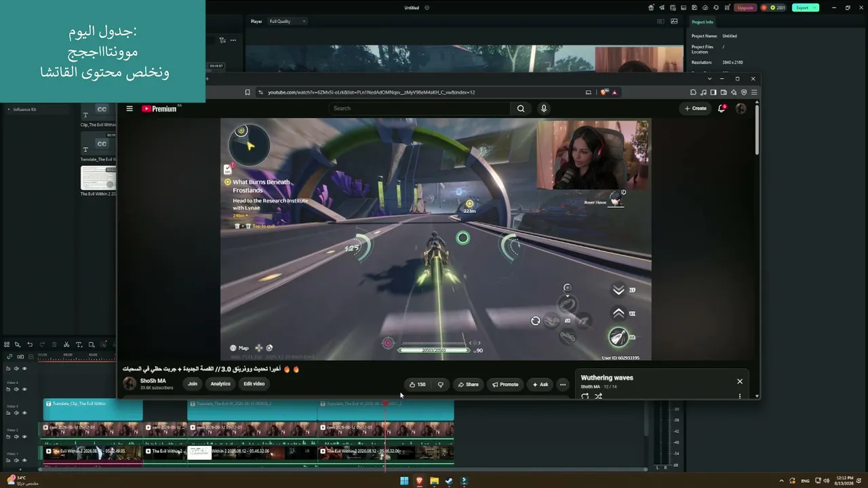Like the video with the 150 button
868x488 pixels.
tap(418, 384)
